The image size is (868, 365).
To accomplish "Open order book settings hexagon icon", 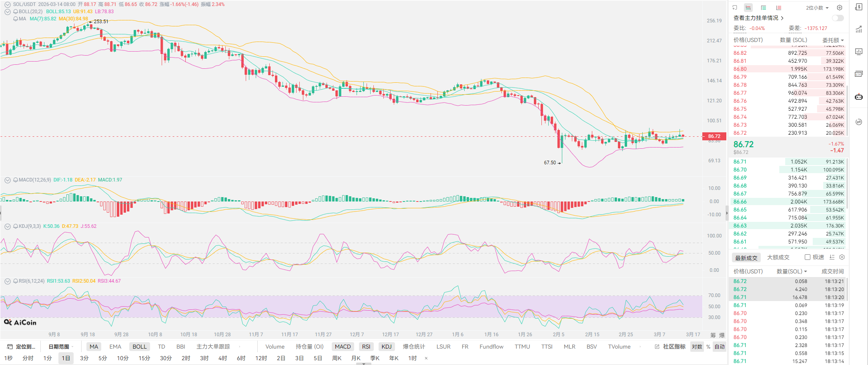I will click(x=840, y=8).
